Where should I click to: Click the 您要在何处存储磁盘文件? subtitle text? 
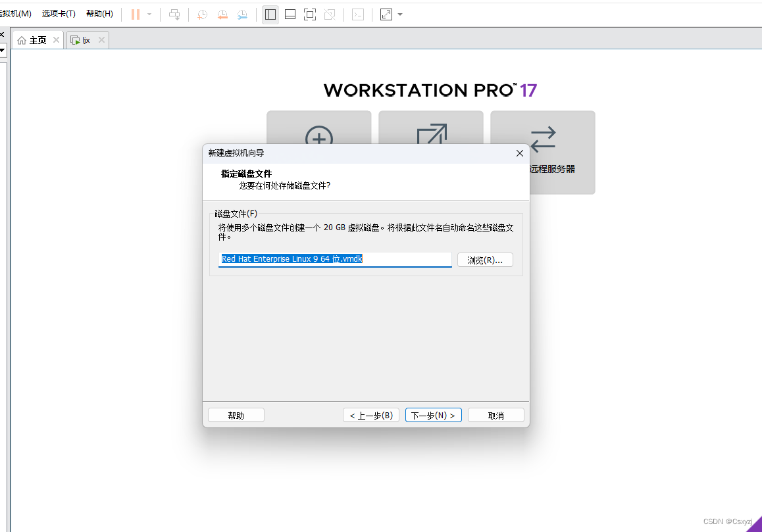[285, 185]
